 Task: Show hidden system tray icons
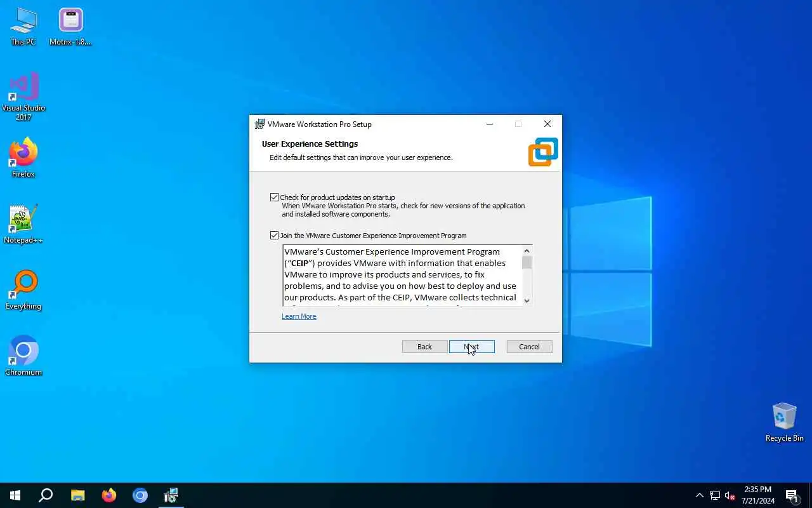(x=699, y=495)
